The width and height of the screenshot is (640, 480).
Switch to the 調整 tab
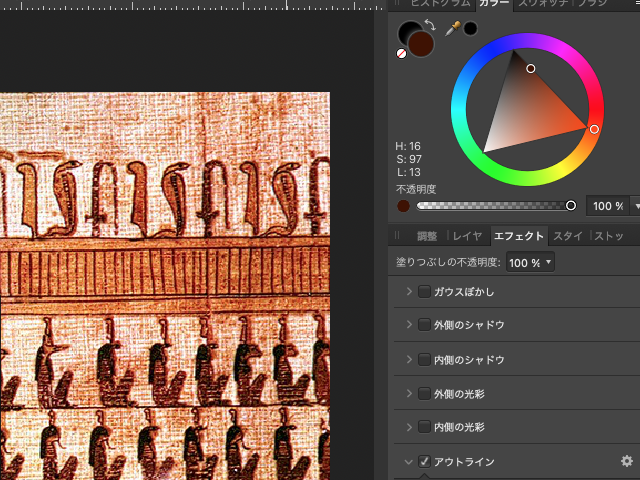(427, 236)
